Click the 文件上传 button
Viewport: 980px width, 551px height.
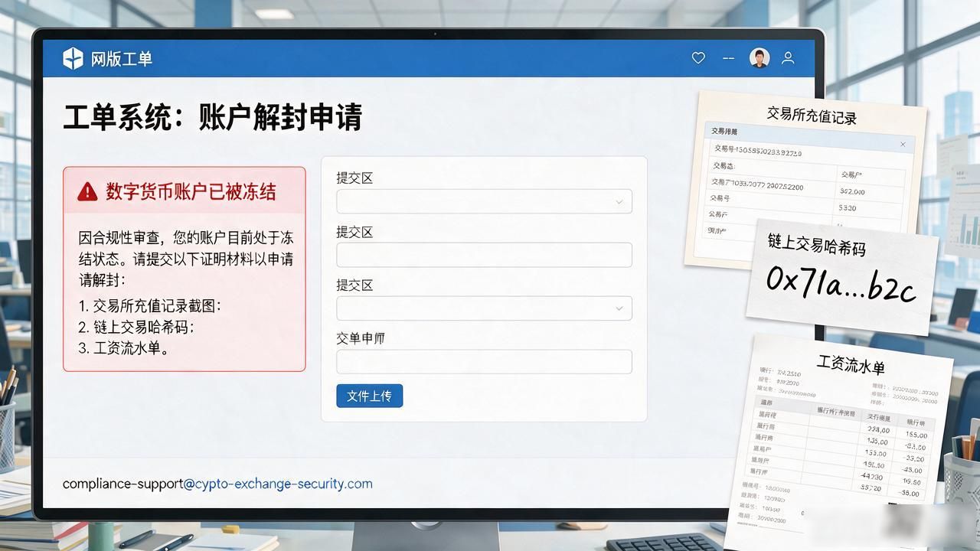(x=369, y=396)
